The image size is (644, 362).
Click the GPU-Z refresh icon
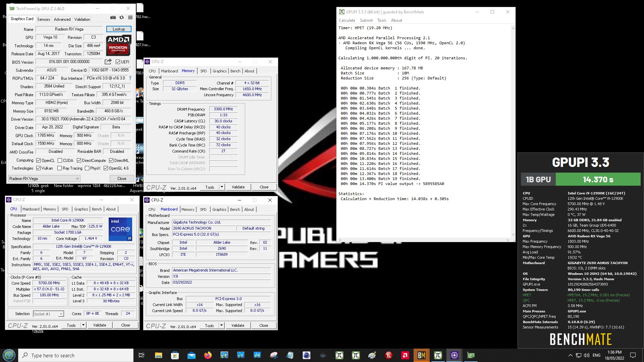point(122,17)
